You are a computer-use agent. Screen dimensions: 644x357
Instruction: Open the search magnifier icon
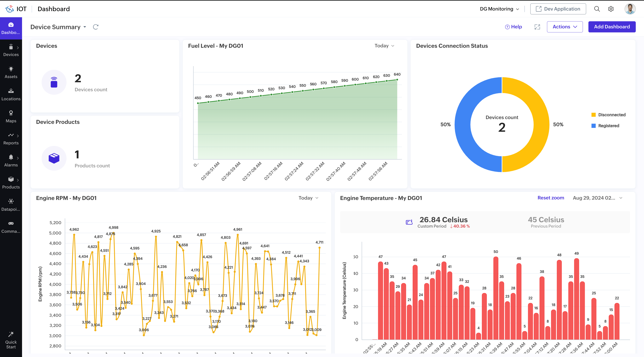[597, 9]
